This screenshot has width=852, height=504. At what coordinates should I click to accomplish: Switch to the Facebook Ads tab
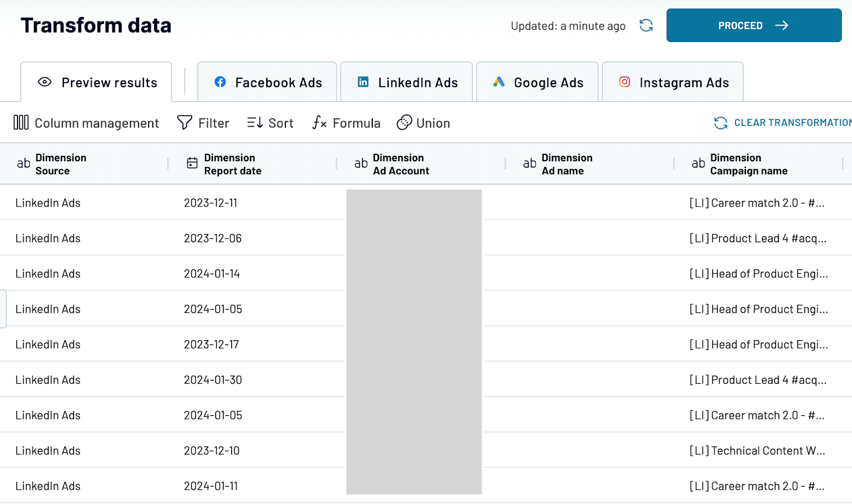[267, 82]
